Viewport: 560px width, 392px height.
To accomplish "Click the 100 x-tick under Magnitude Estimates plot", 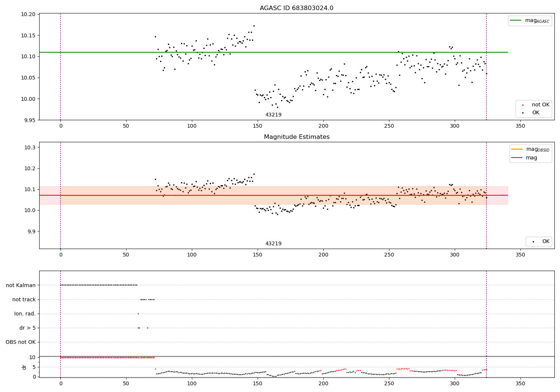I will pyautogui.click(x=192, y=255).
